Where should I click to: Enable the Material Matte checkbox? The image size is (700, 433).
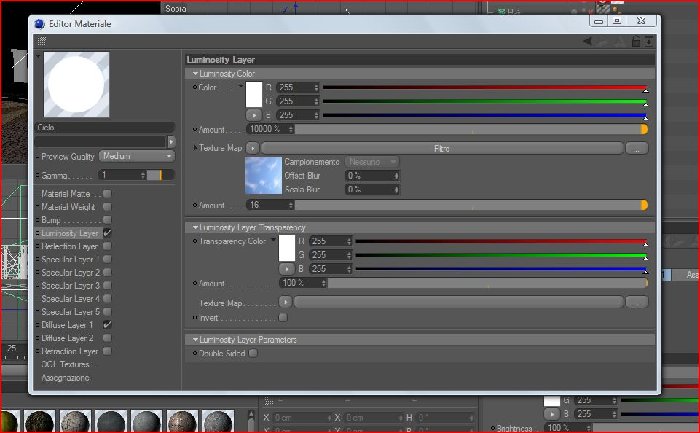pyautogui.click(x=107, y=194)
